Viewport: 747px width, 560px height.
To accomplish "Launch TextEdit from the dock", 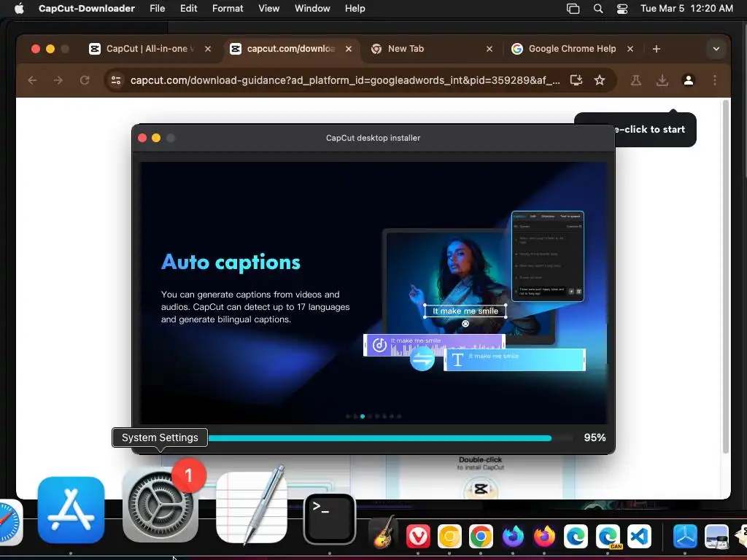I will (x=252, y=506).
